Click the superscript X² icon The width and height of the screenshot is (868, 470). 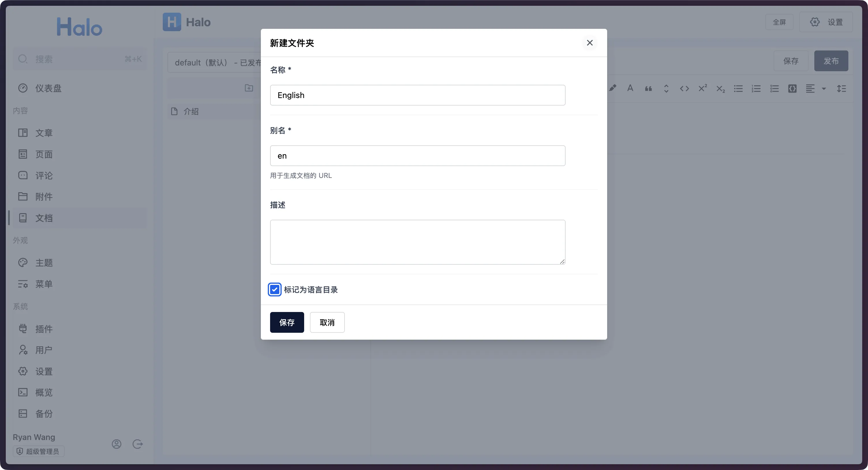pos(703,88)
